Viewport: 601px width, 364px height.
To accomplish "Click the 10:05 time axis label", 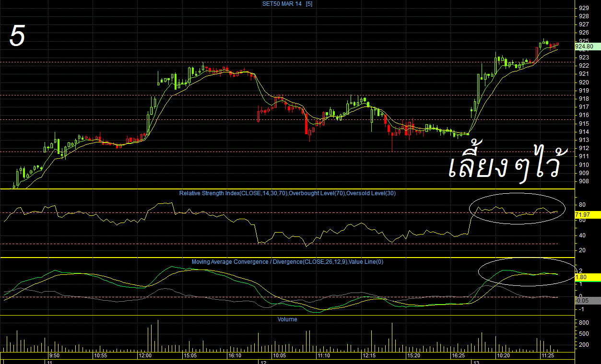I will tap(279, 356).
